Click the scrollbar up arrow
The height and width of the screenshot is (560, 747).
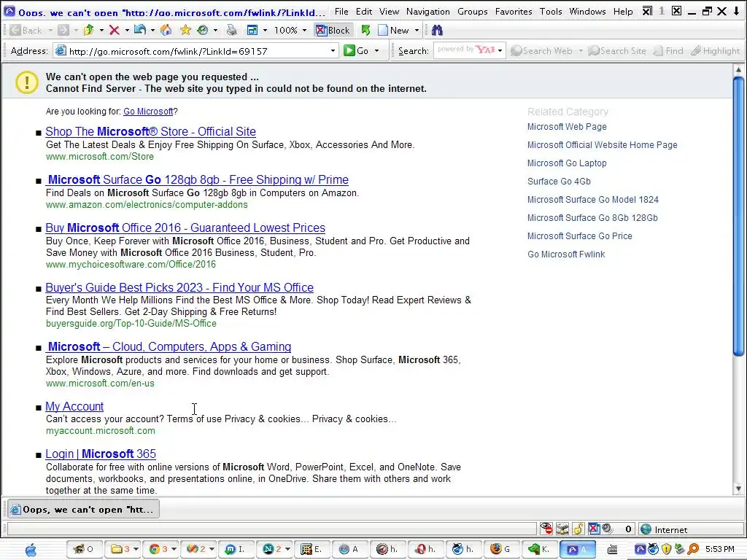(738, 70)
